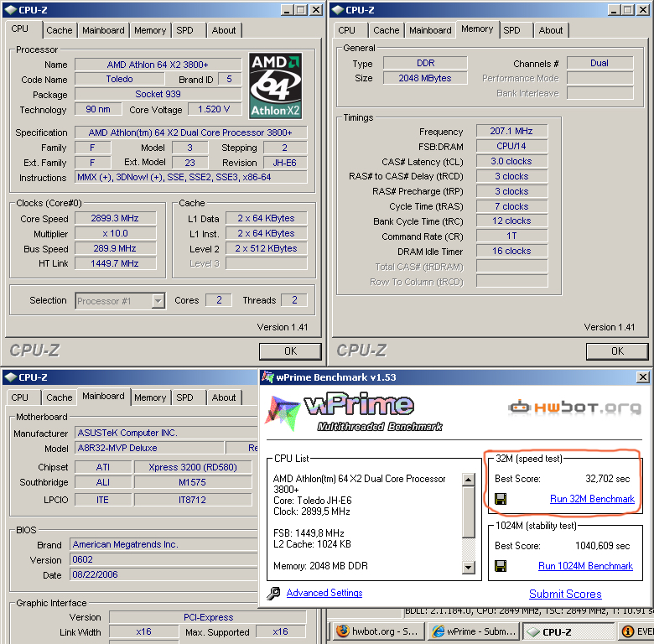Click the Submit Scores link
This screenshot has width=654, height=644.
click(x=565, y=594)
